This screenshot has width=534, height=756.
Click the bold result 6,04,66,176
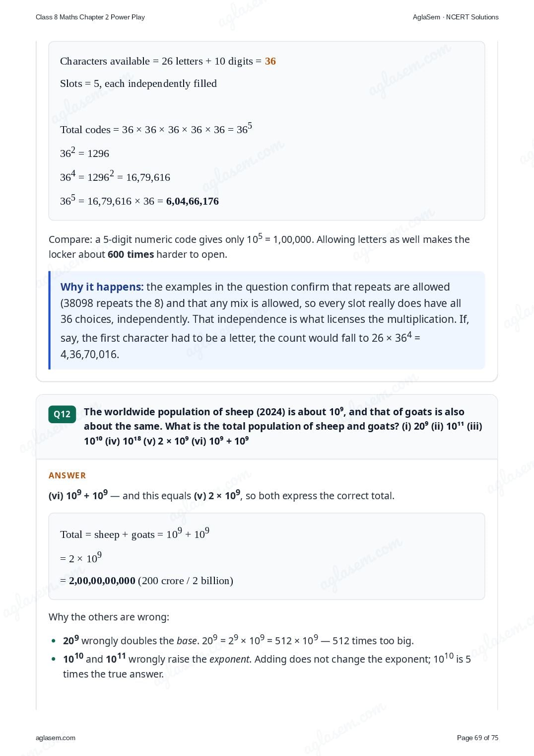point(193,201)
